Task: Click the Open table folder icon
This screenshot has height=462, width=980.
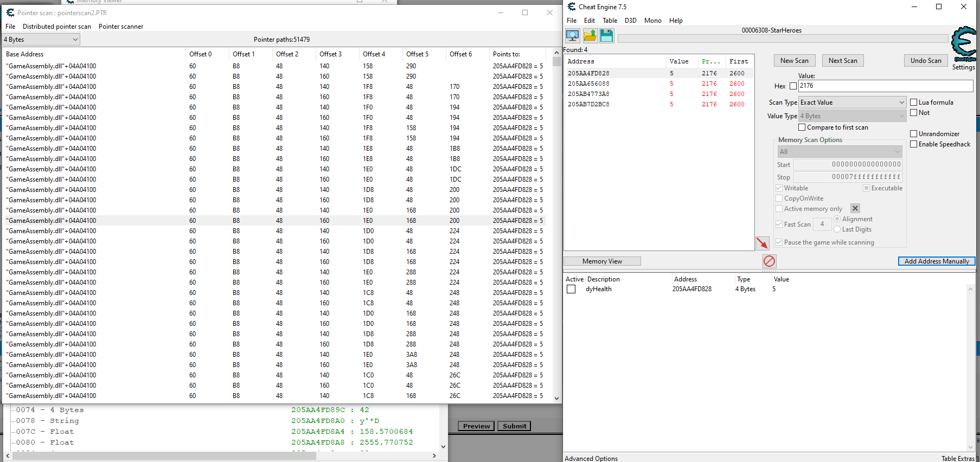Action: [x=590, y=36]
